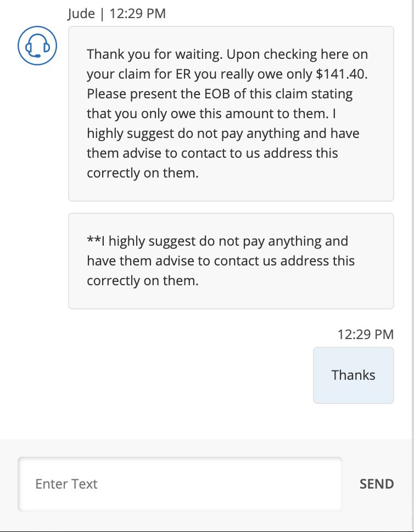Image resolution: width=414 pixels, height=532 pixels.
Task: Click 12:29 PM time next to Jude
Action: (x=137, y=14)
